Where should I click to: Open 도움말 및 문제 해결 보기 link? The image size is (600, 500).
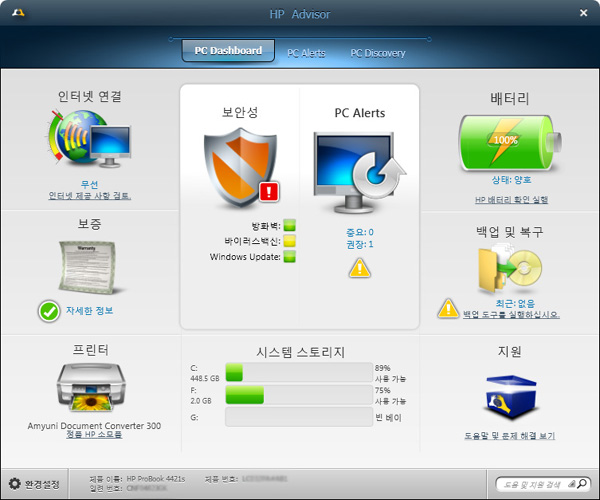[x=509, y=436]
